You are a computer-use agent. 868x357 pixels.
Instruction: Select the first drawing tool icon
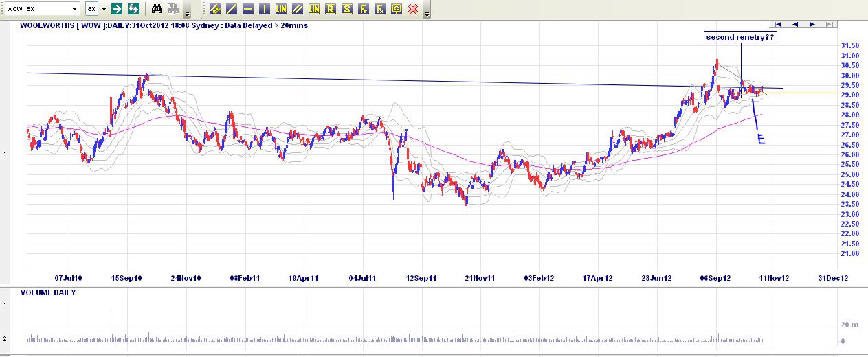point(215,9)
